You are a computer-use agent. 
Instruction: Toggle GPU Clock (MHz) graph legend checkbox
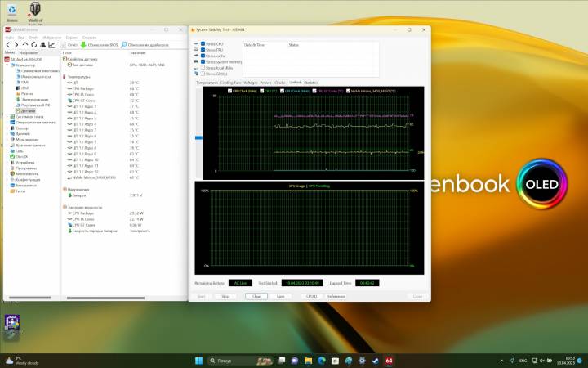(x=283, y=91)
